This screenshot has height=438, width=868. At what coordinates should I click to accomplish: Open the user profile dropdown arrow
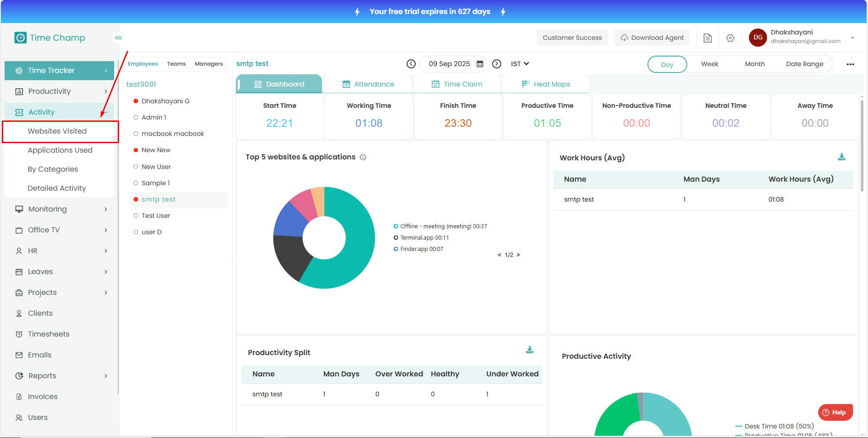click(x=852, y=38)
